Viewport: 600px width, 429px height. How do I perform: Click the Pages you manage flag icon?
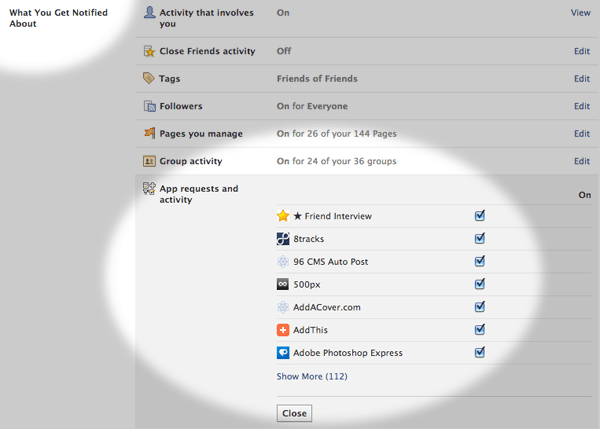[149, 133]
